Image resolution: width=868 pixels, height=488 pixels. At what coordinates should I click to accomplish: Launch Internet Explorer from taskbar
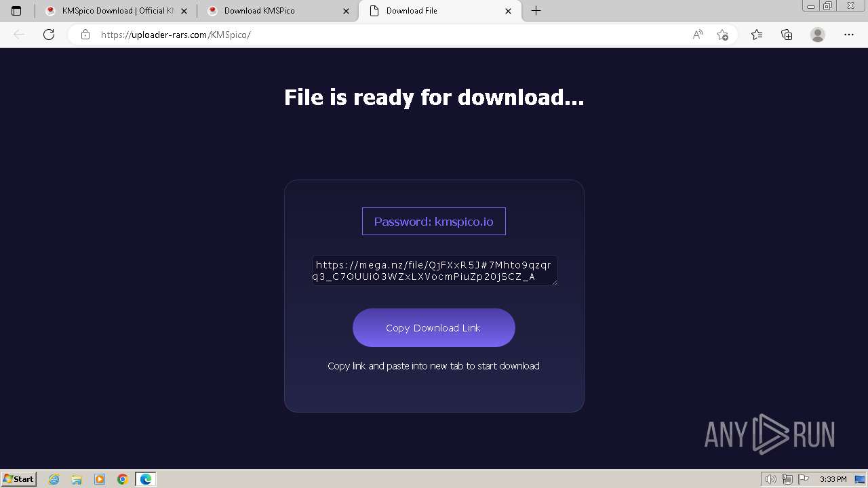54,479
